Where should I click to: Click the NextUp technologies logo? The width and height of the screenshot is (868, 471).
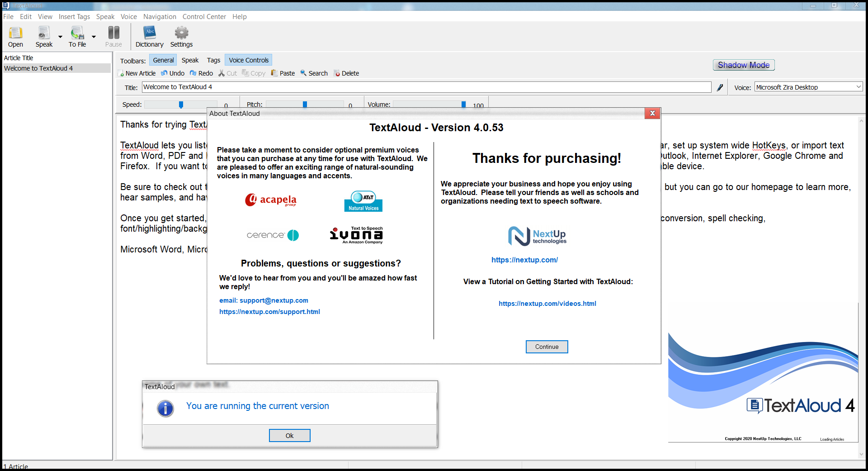(x=537, y=236)
